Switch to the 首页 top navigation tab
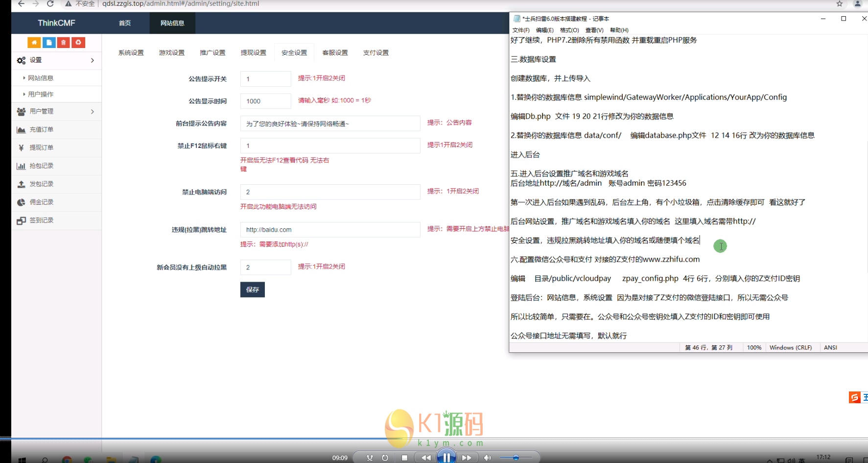Screen dimensions: 868x463 pos(125,23)
